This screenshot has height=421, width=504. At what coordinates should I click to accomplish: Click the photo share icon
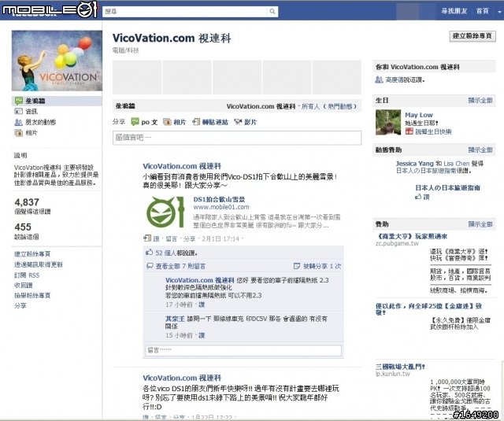point(167,122)
